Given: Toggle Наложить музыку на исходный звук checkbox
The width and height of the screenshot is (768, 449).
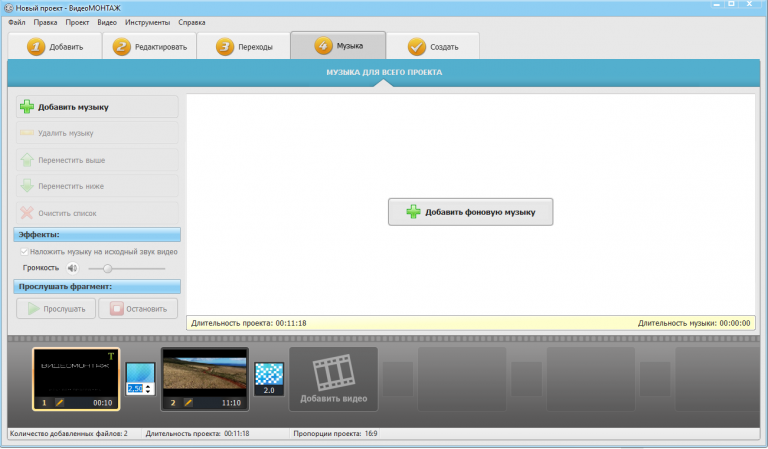Looking at the screenshot, I should click(24, 252).
